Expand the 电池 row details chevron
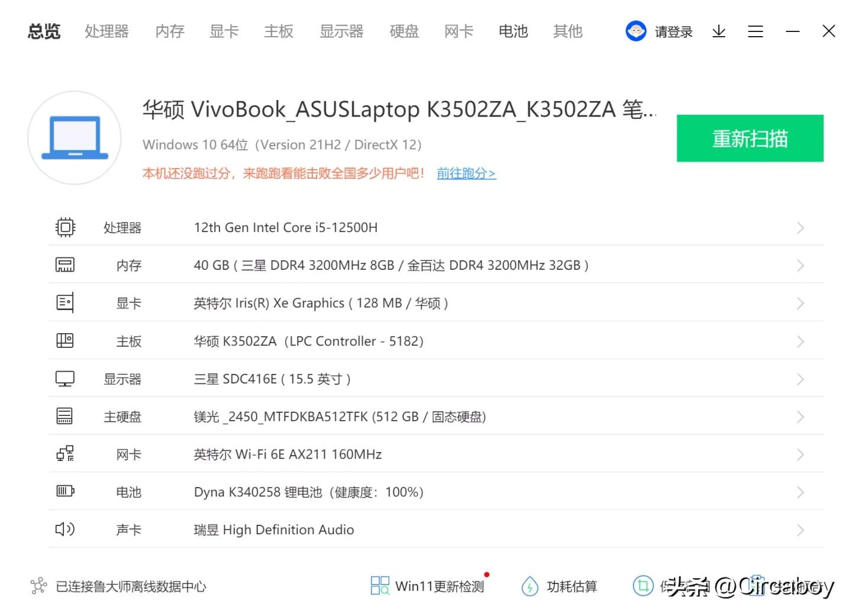Image resolution: width=852 pixels, height=616 pixels. 801,491
